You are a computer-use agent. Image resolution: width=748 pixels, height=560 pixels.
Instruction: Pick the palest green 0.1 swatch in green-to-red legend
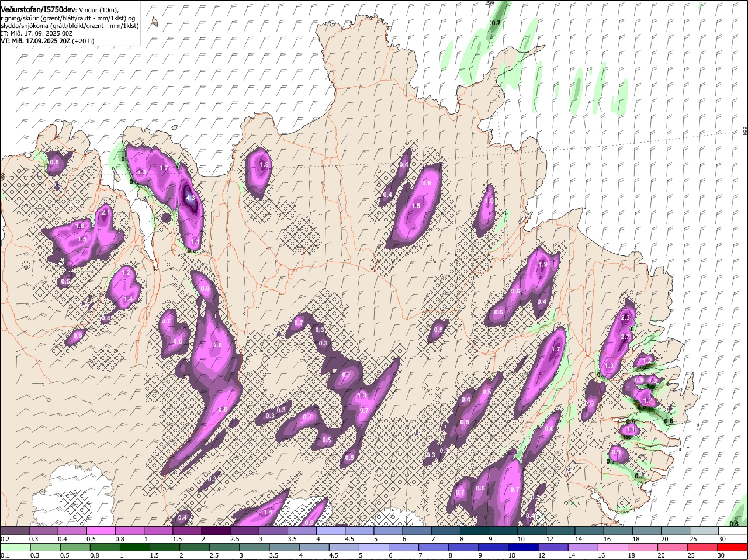[x=15, y=547]
